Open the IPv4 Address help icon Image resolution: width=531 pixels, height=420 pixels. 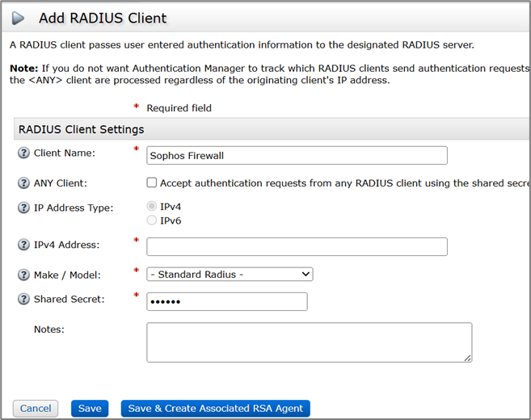point(23,245)
